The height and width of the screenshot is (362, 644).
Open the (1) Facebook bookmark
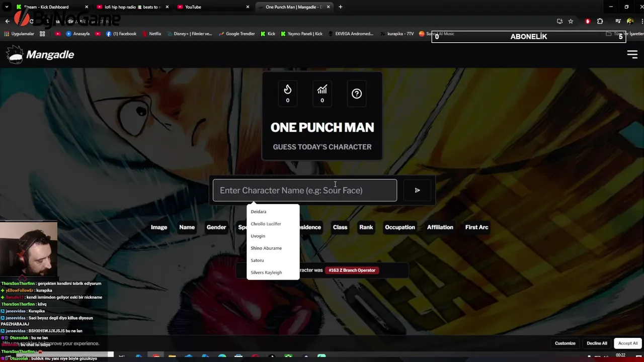click(121, 34)
